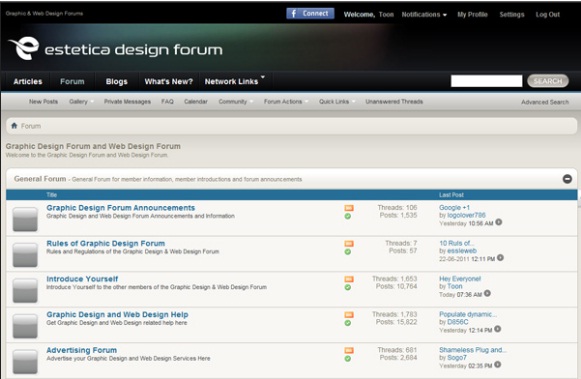The height and width of the screenshot is (379, 581).
Task: Click the Facebook Connect button
Action: [310, 14]
